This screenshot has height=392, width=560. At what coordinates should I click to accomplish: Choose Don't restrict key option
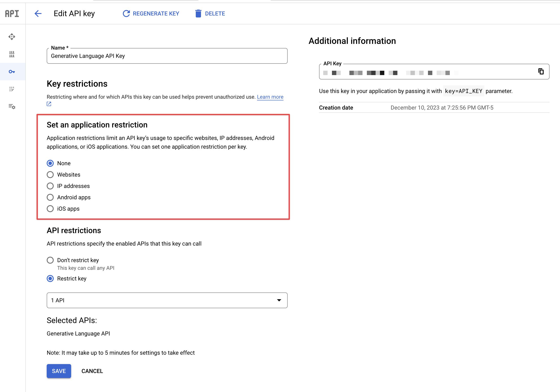[x=50, y=260]
